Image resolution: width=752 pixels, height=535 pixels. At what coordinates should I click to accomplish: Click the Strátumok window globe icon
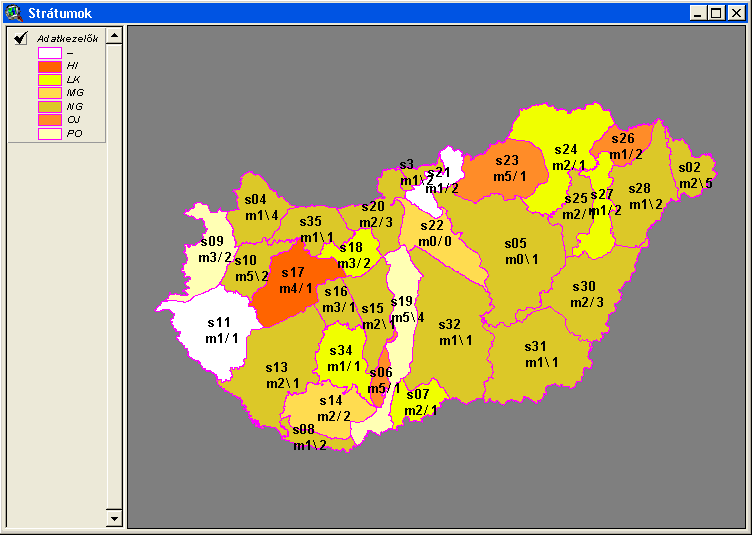tap(12, 12)
